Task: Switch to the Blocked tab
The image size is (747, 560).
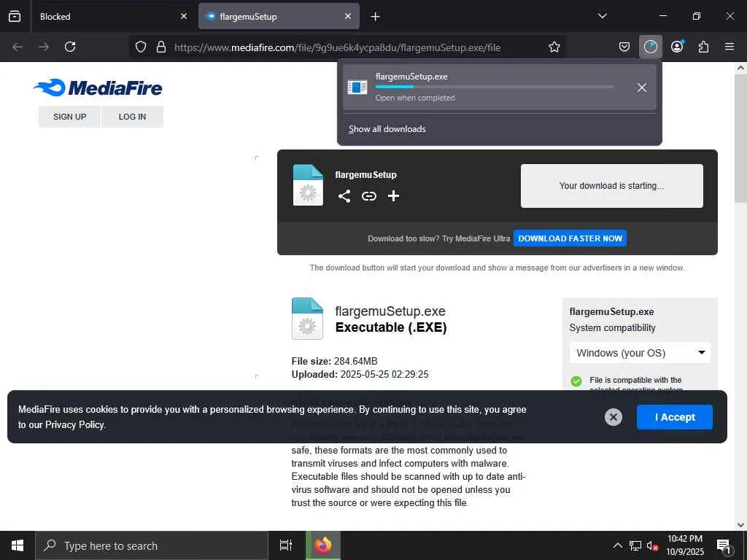Action: [111, 16]
